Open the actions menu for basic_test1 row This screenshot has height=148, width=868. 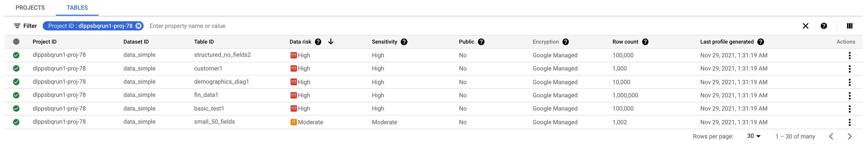tap(849, 108)
